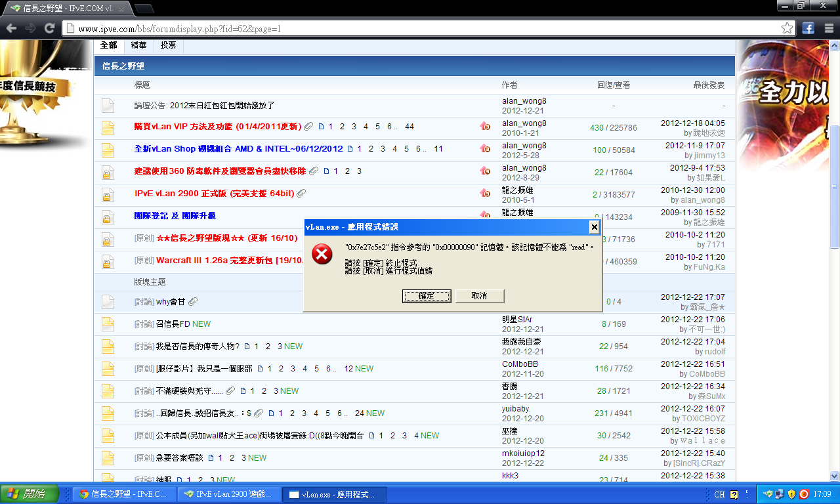Image resolution: width=840 pixels, height=504 pixels.
Task: Click the page icon beside announcement 論壇公告
Action: point(108,105)
